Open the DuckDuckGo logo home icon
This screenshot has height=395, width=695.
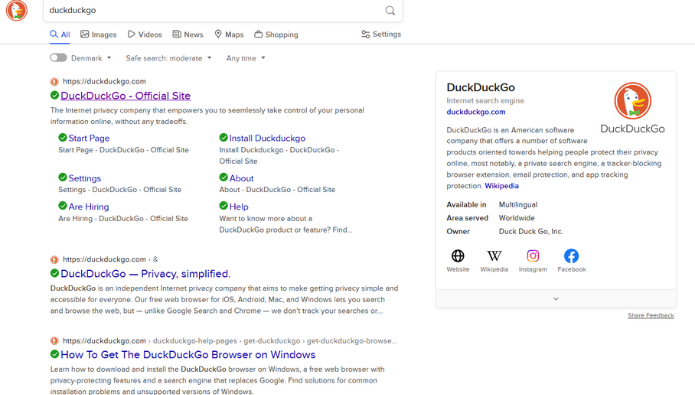point(16,10)
